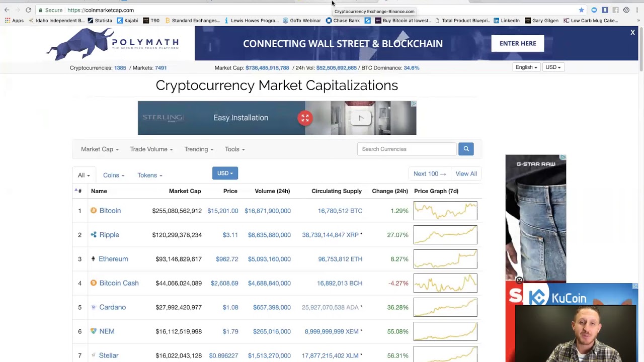644x362 pixels.
Task: Click the Next 100 button
Action: tap(430, 174)
